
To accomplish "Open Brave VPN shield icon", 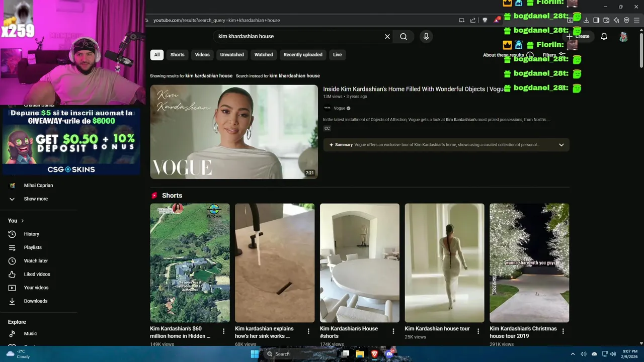I will tap(626, 20).
